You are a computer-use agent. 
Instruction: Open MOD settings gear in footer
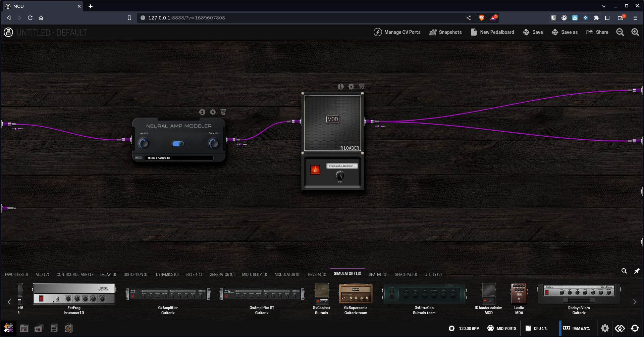(x=605, y=328)
